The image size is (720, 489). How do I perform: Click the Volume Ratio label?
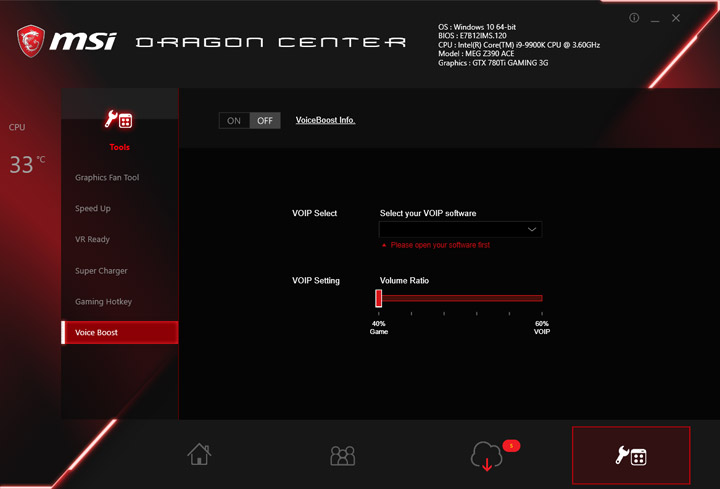click(404, 281)
